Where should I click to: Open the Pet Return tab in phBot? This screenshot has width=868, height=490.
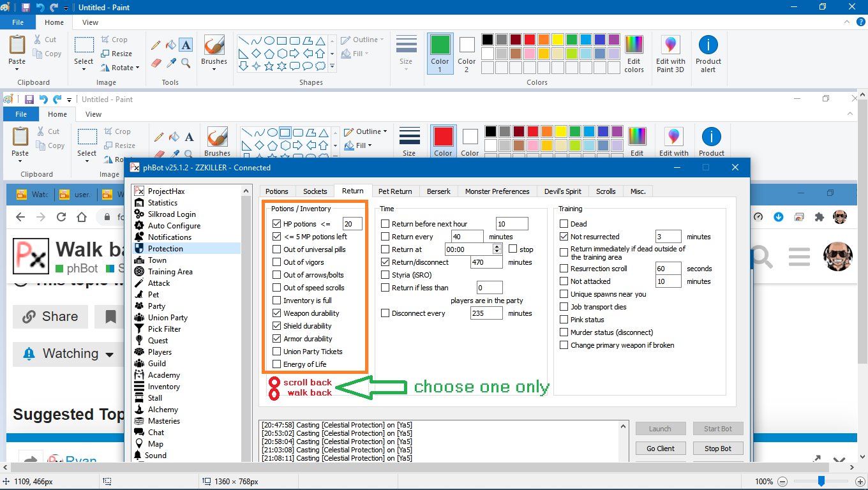tap(395, 191)
